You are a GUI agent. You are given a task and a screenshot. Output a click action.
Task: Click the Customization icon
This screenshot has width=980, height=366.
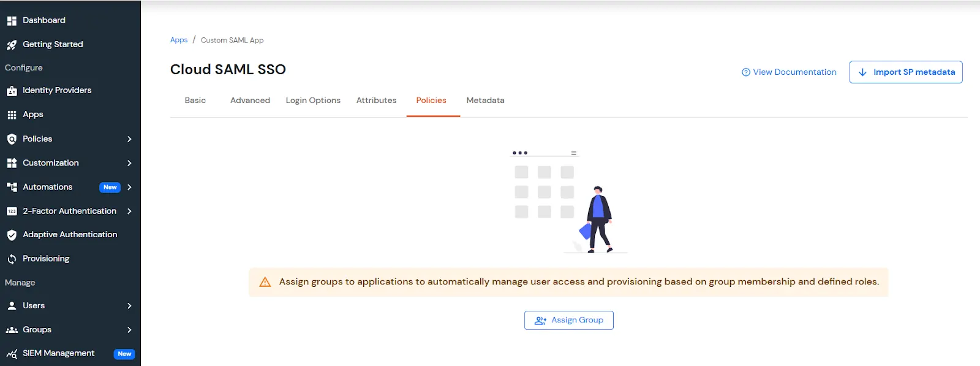(12, 163)
